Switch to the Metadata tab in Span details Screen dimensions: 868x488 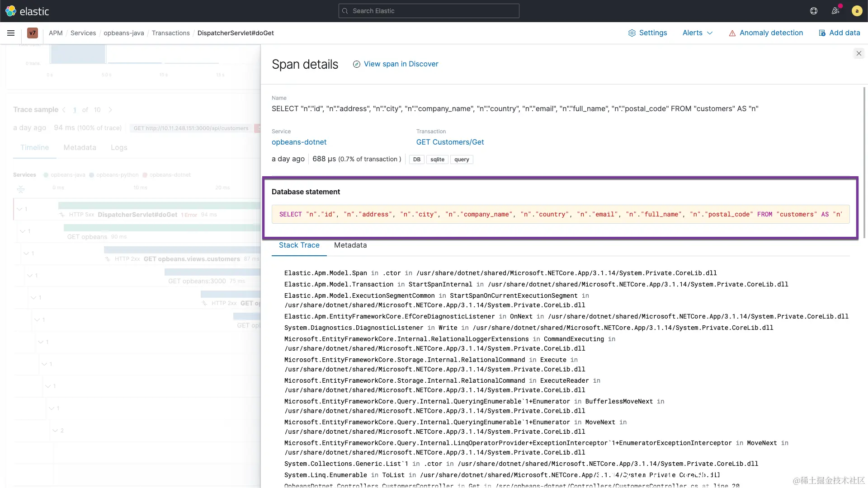tap(350, 245)
